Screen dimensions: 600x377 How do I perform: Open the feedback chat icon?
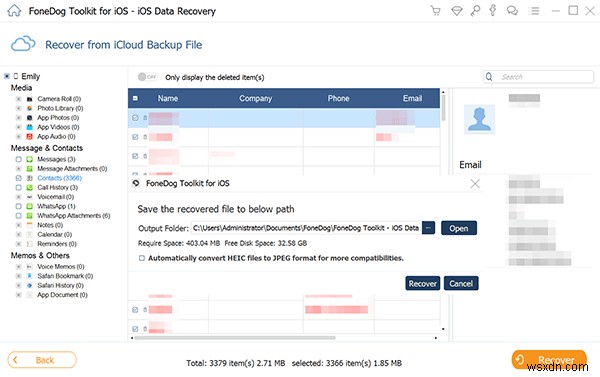pyautogui.click(x=512, y=10)
